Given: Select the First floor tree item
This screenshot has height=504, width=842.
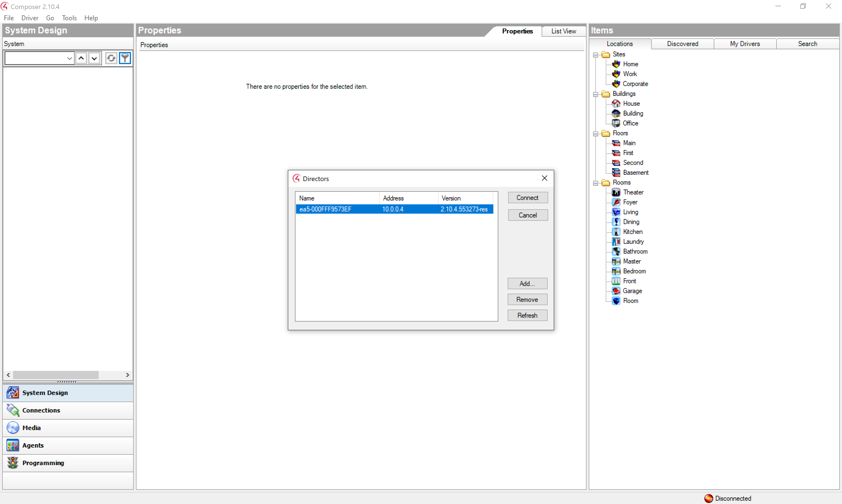Looking at the screenshot, I should (628, 153).
